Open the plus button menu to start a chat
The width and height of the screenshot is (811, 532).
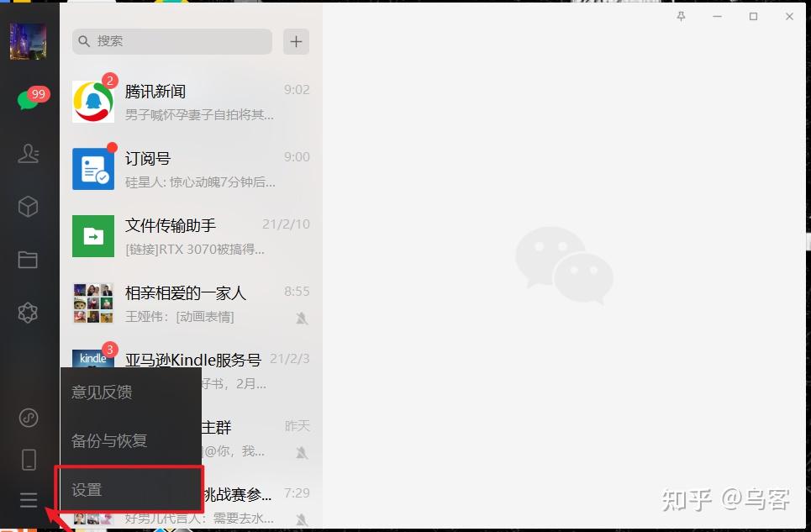click(x=296, y=40)
